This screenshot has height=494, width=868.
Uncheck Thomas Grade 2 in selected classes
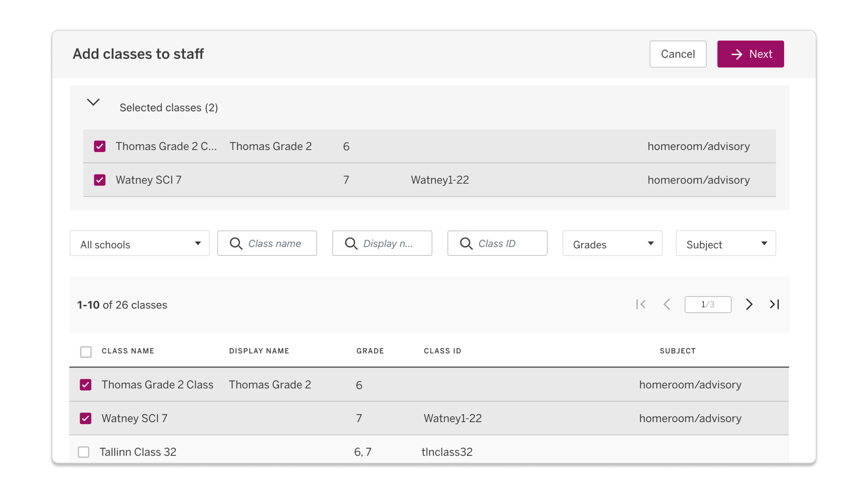(99, 147)
